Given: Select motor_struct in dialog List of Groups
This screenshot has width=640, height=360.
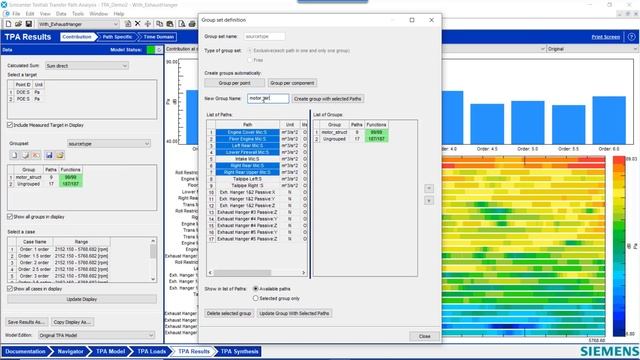Looking at the screenshot, I should (334, 132).
